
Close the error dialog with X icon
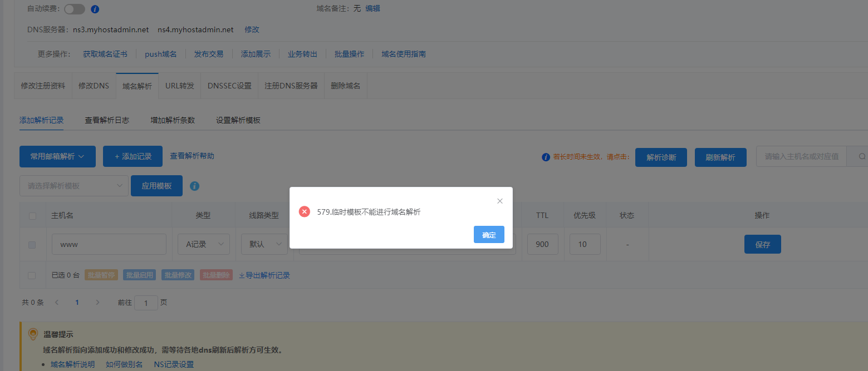click(x=499, y=201)
